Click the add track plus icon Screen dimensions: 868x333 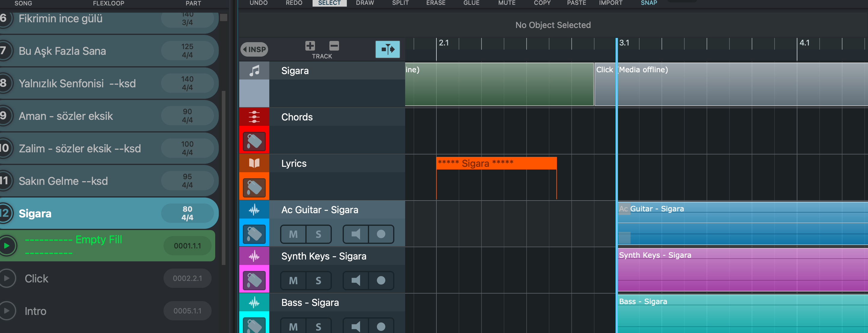click(x=310, y=45)
